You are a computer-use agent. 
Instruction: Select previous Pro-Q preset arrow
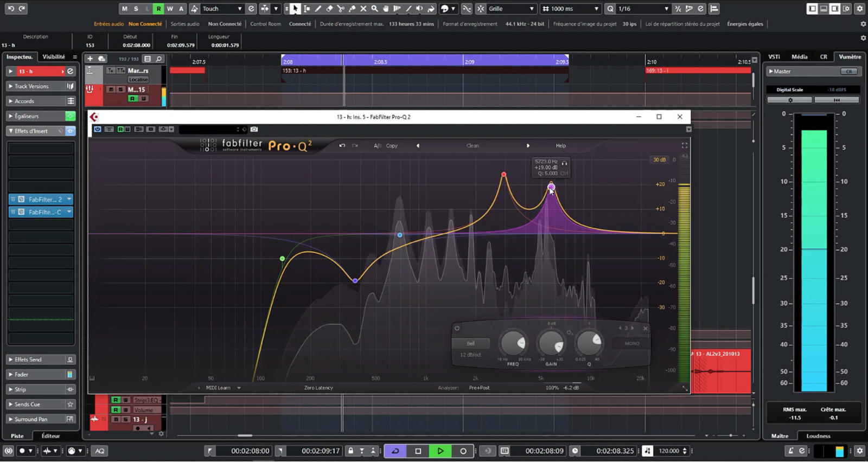click(418, 145)
